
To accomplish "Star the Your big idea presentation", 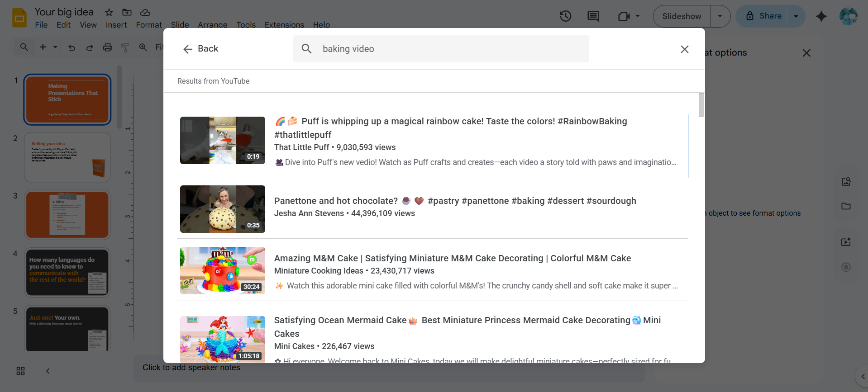I will pyautogui.click(x=109, y=12).
